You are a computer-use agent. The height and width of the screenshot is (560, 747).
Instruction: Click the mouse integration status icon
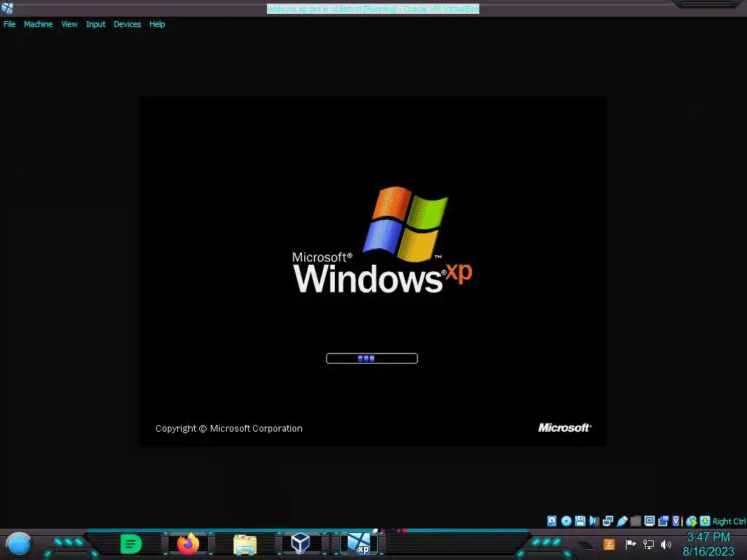692,521
